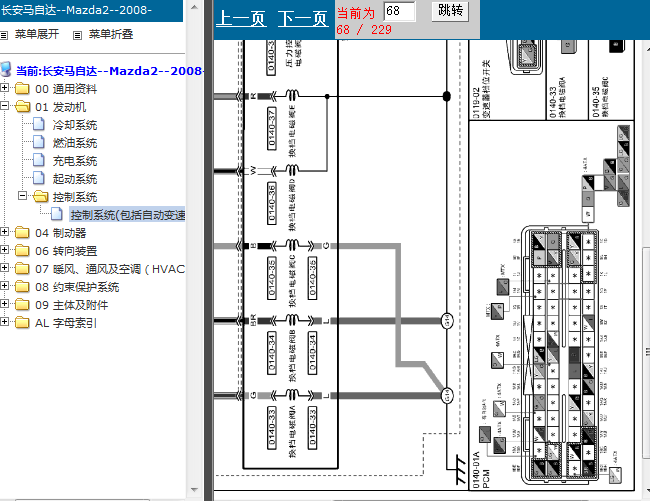Click the 起动系统 document icon

39,178
